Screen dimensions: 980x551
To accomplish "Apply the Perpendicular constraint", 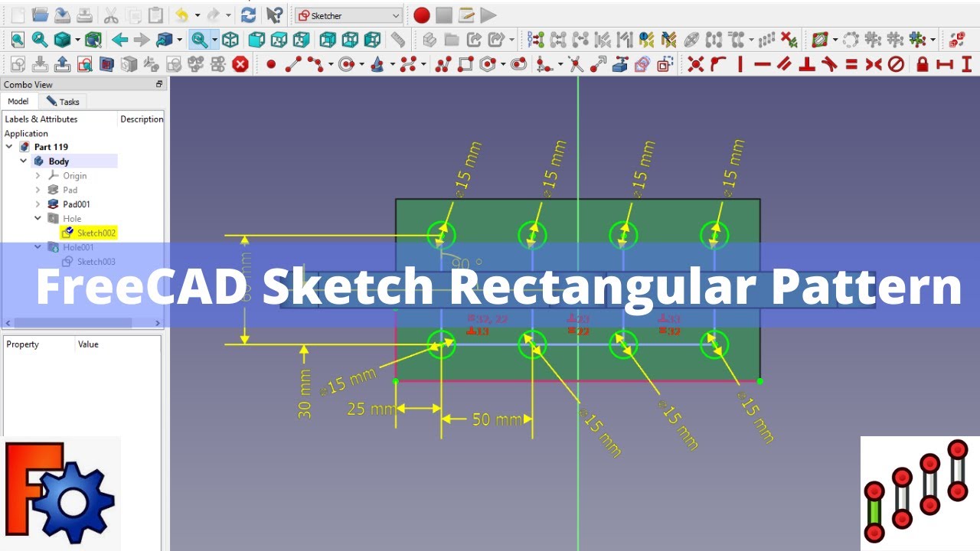I will coord(806,64).
